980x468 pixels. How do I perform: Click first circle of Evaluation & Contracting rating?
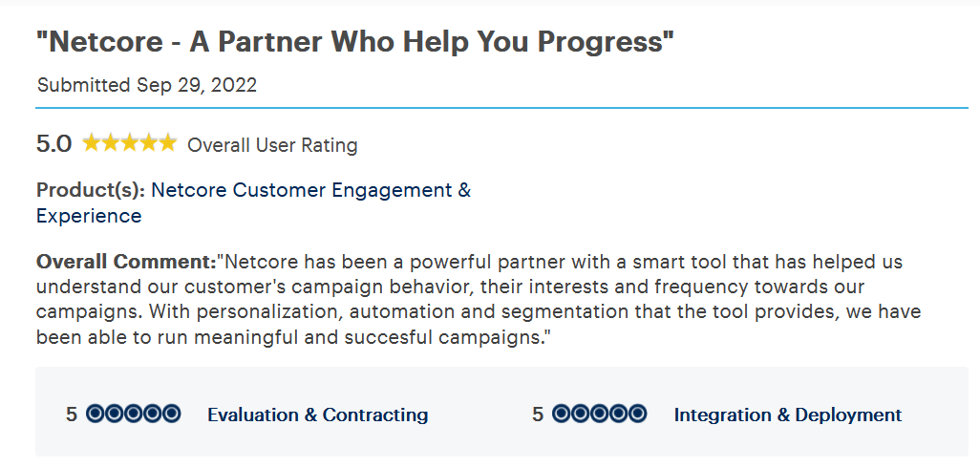95,415
